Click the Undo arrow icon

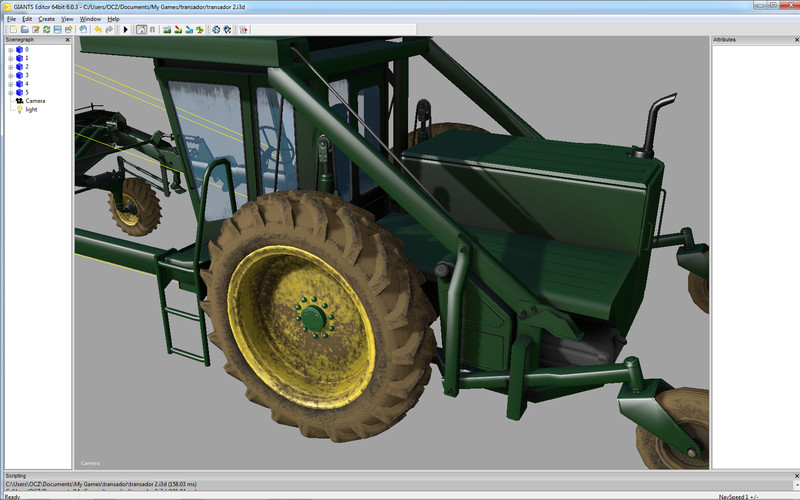97,30
